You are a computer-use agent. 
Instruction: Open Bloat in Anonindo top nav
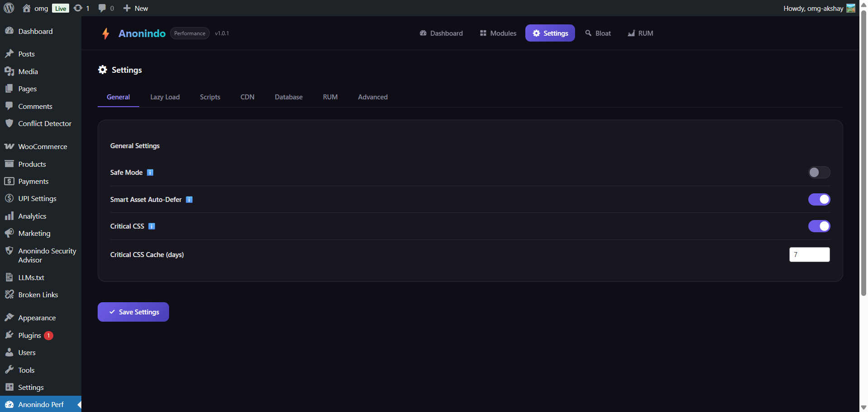click(x=598, y=33)
